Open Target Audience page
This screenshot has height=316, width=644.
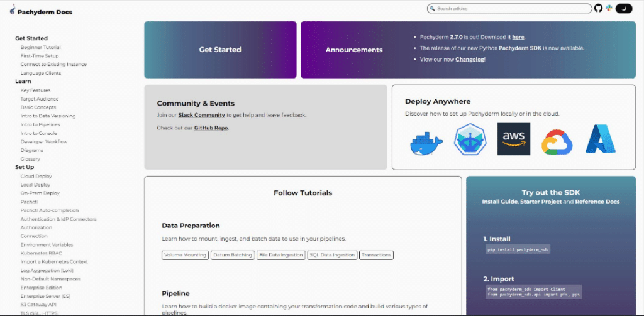coord(40,99)
